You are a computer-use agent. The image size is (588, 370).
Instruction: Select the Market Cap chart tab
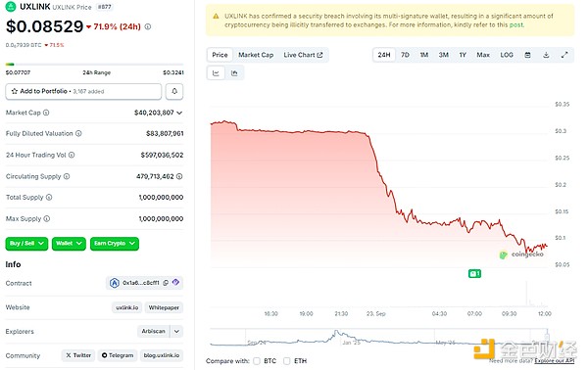[256, 55]
